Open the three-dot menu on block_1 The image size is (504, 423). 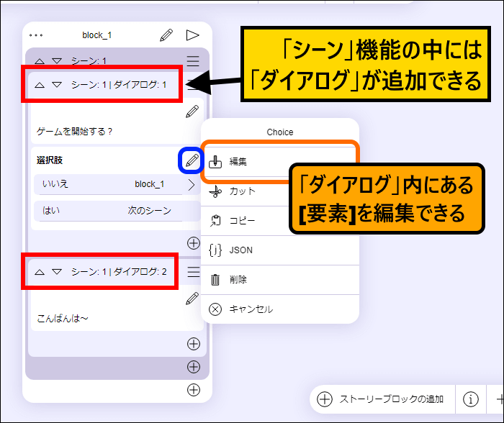(36, 35)
